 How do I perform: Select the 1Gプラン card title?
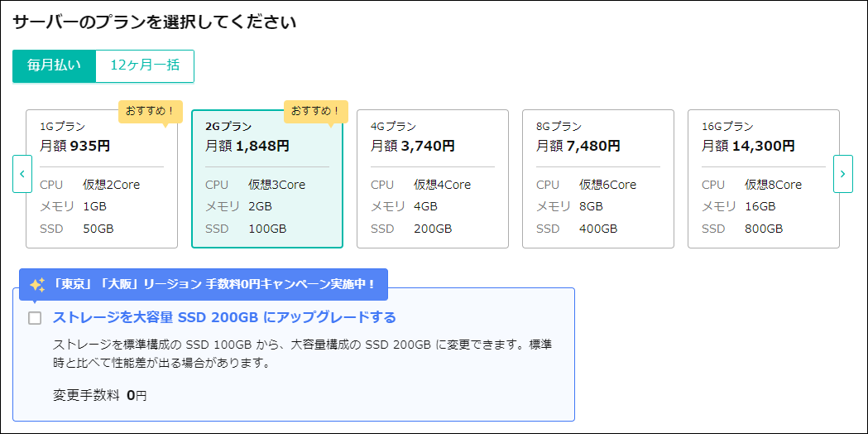62,127
